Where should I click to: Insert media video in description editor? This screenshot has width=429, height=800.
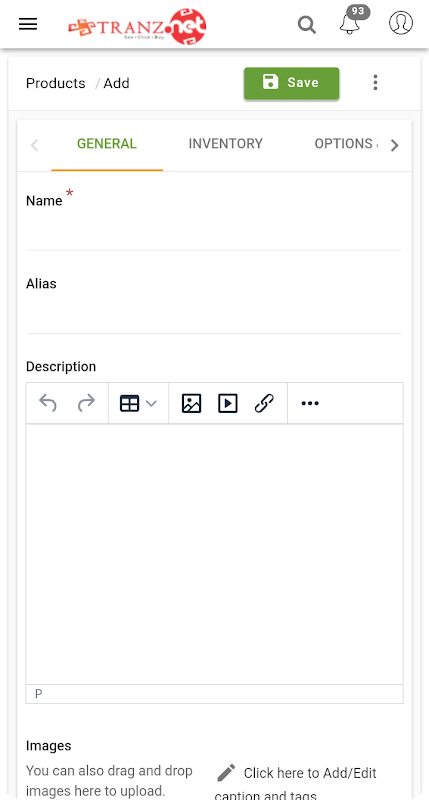click(228, 403)
